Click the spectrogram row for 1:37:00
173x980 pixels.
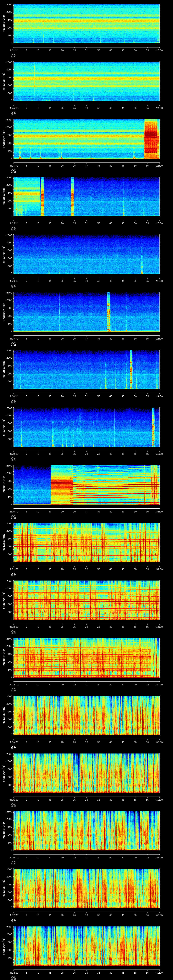click(86, 888)
